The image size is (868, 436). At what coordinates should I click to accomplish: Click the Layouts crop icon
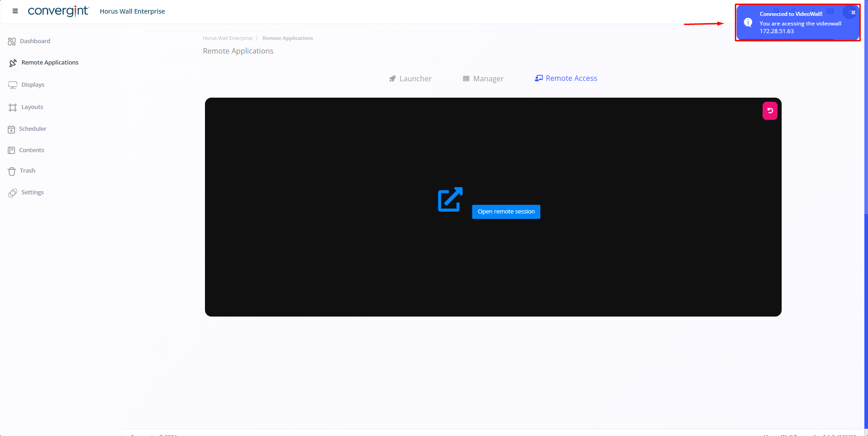(x=13, y=108)
